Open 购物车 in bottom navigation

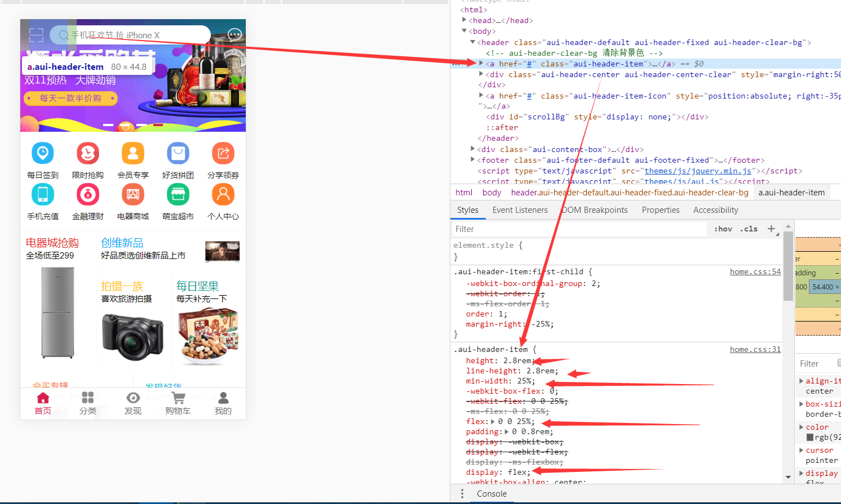coord(178,404)
